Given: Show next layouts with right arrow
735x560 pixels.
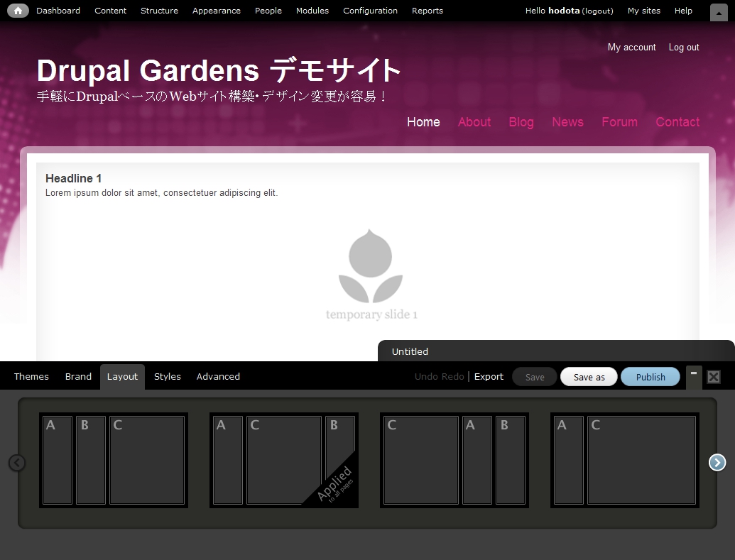Looking at the screenshot, I should click(717, 463).
